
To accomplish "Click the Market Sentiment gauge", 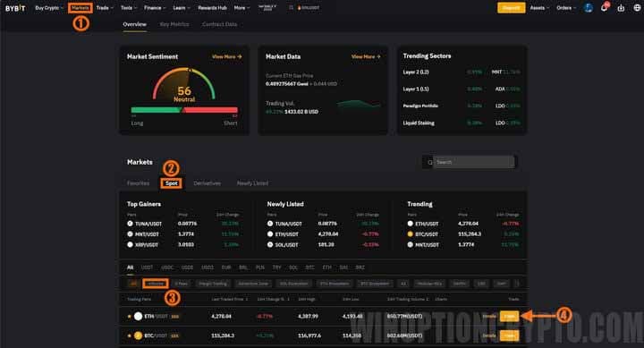I will pos(184,85).
